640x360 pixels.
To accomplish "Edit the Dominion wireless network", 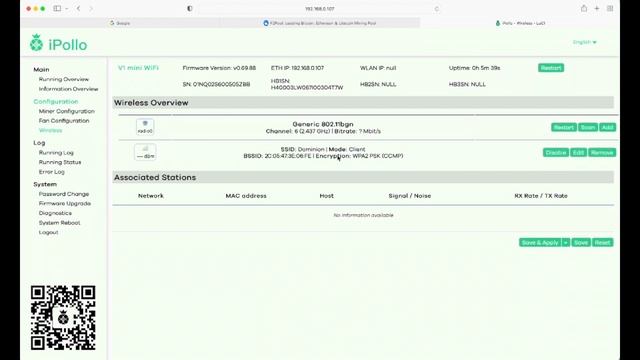I will click(x=578, y=152).
